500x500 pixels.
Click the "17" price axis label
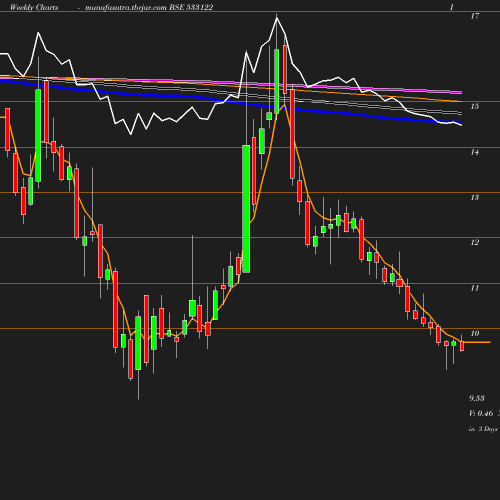(x=475, y=16)
